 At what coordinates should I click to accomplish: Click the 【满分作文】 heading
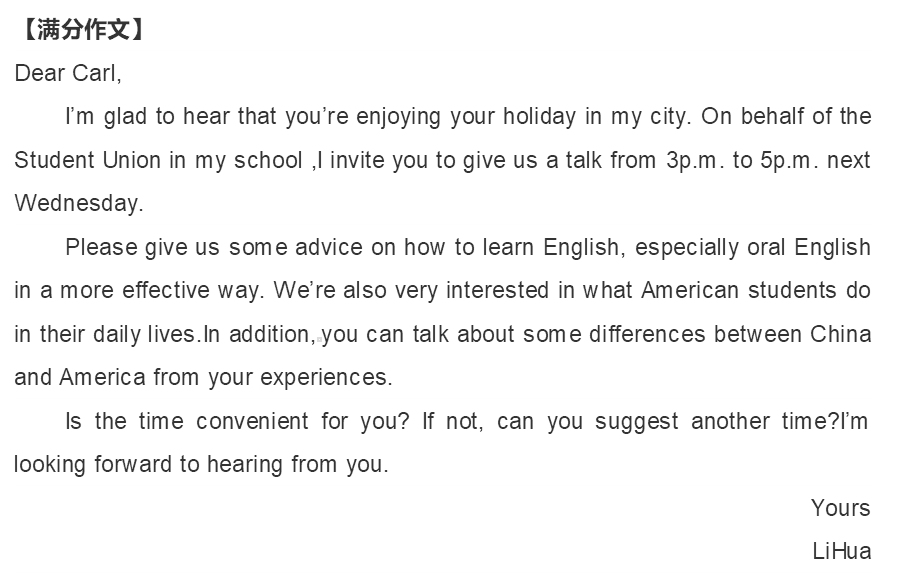pyautogui.click(x=82, y=29)
